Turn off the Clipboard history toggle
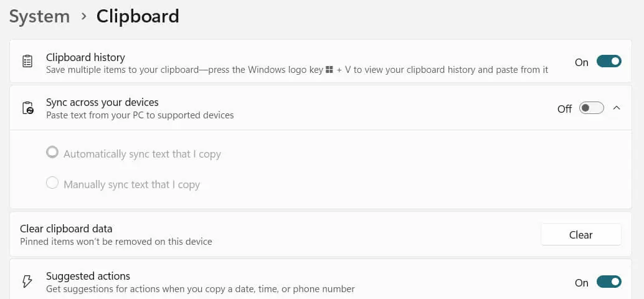 (608, 62)
